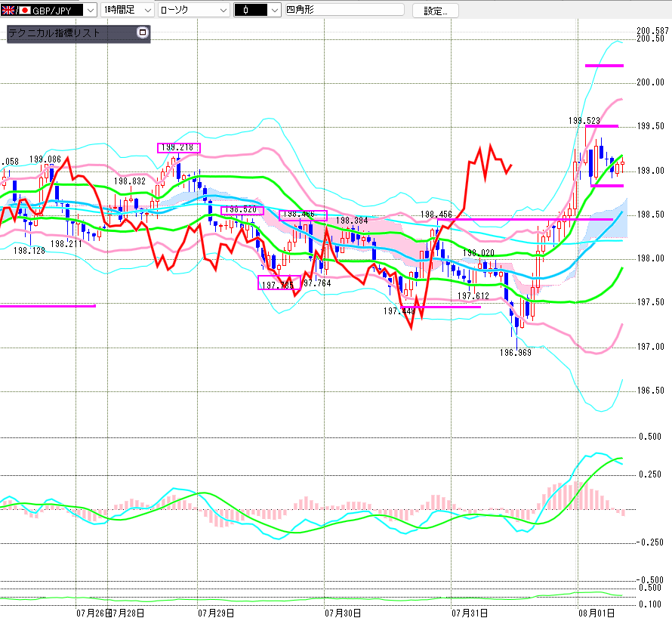Click the 198.020 price label
Screen dimensions: 672x621
[x=479, y=253]
